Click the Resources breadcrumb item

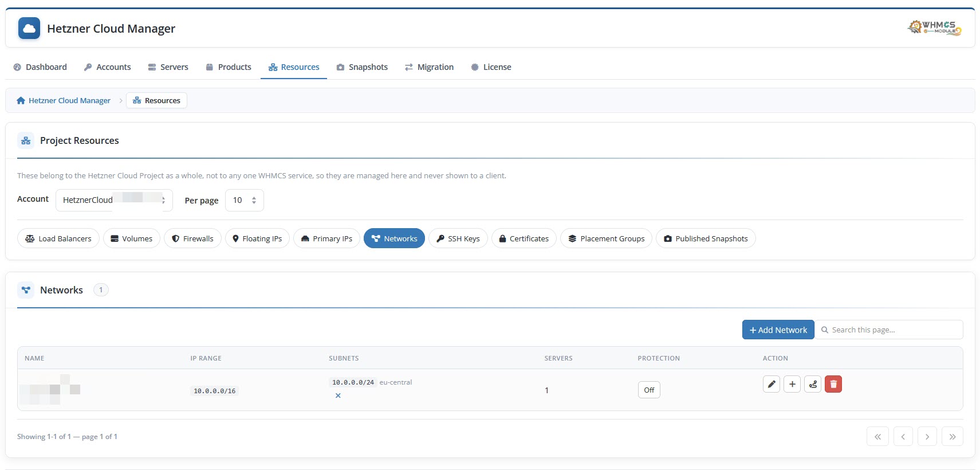coord(156,100)
